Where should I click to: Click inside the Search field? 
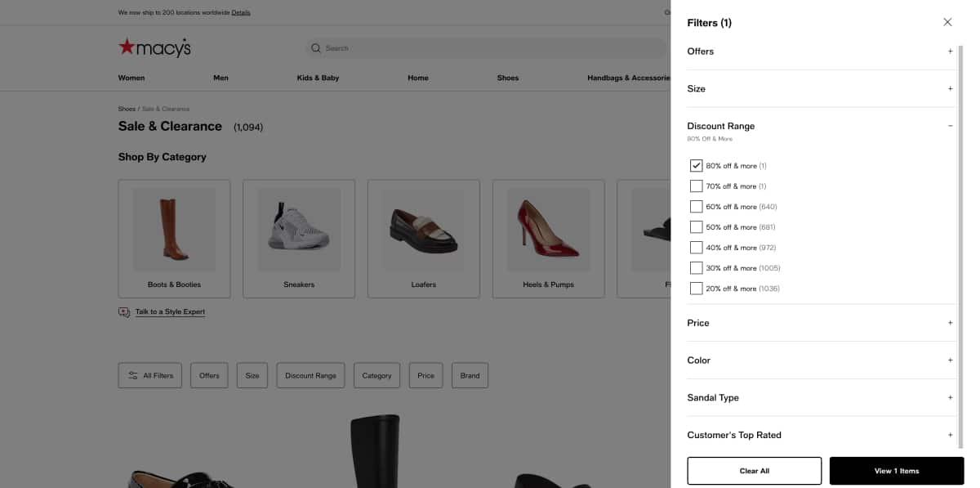408,47
